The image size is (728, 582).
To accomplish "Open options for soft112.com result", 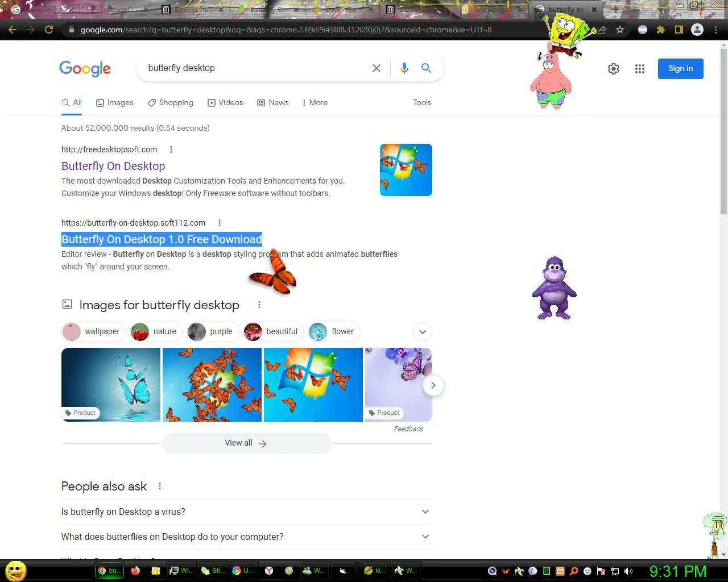I will [x=220, y=223].
